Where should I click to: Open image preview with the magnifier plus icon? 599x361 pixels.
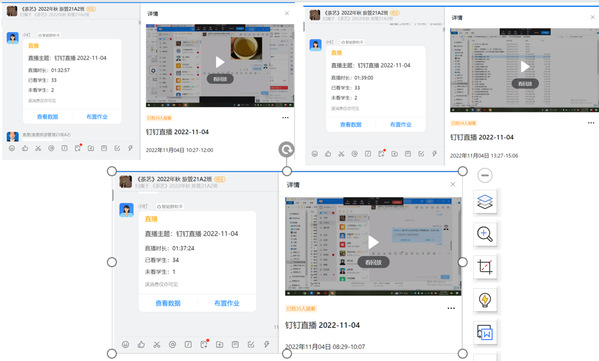point(485,234)
